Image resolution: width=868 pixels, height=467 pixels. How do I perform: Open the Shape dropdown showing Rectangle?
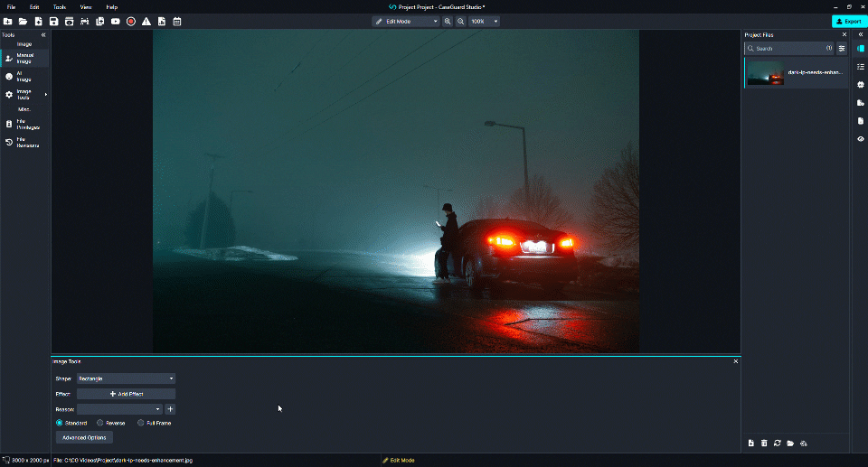(x=127, y=378)
